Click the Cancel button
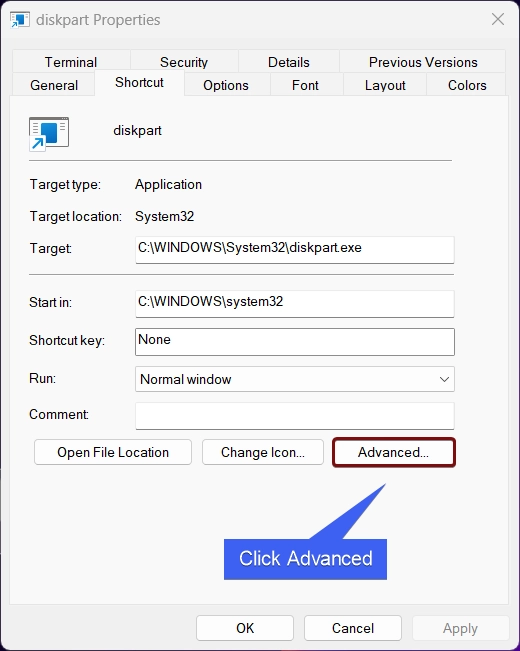This screenshot has width=520, height=651. [353, 628]
